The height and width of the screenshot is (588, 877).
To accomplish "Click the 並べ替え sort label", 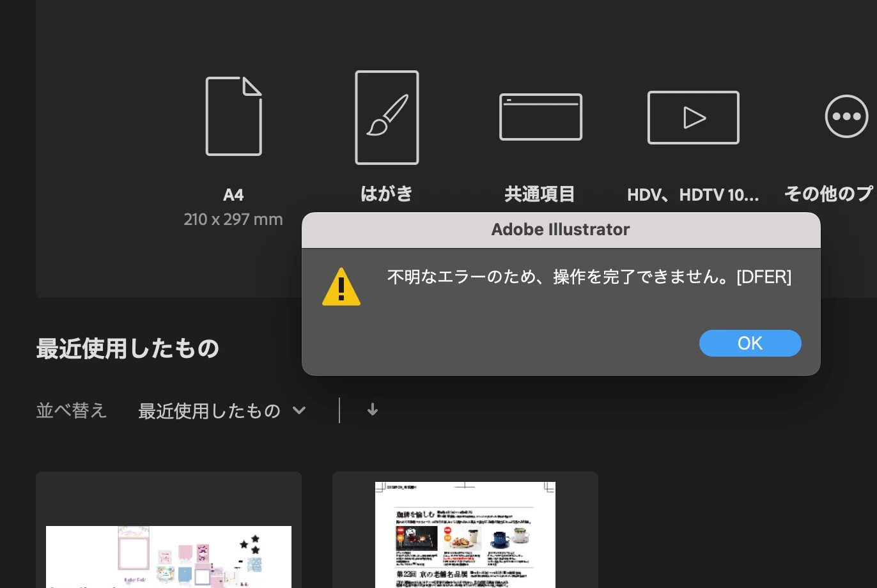I will click(x=72, y=410).
